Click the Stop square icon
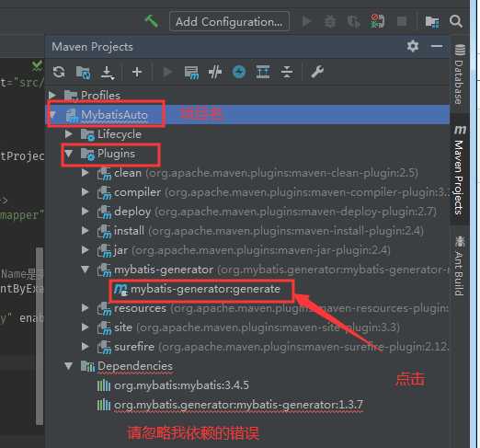 click(x=402, y=21)
